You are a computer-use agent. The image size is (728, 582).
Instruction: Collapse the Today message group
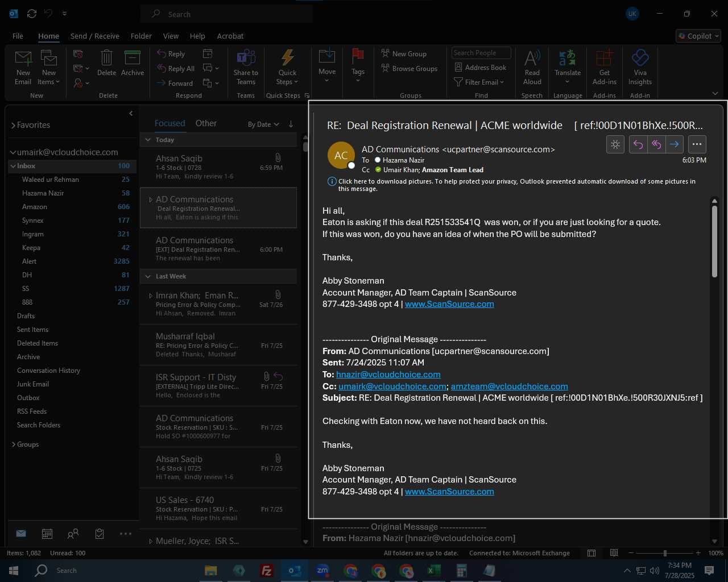(x=148, y=140)
